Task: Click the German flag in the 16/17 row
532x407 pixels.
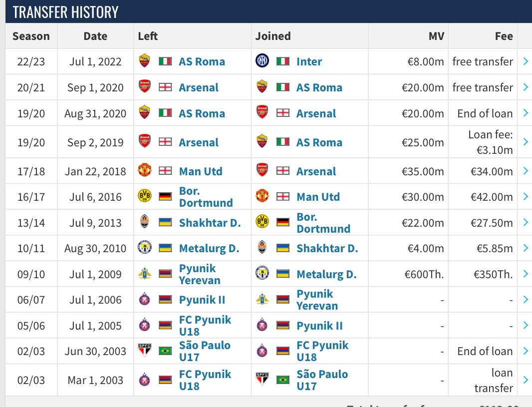Action: pos(165,196)
